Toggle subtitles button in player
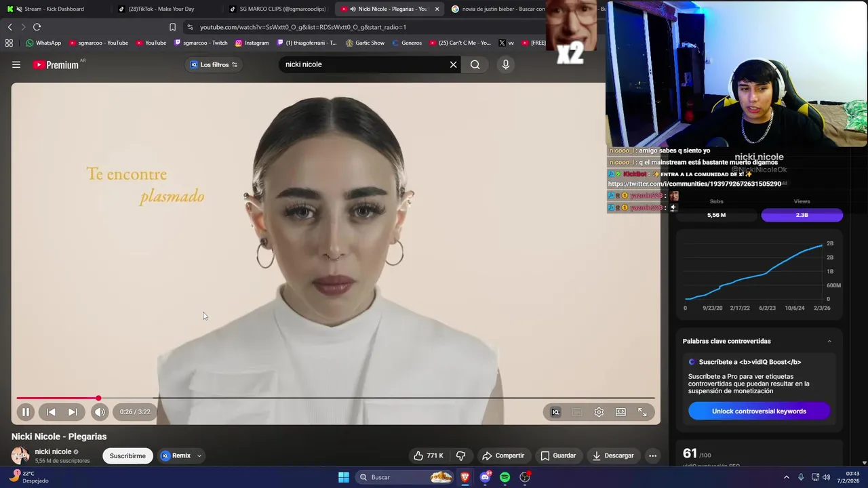This screenshot has height=488, width=868. click(x=577, y=412)
